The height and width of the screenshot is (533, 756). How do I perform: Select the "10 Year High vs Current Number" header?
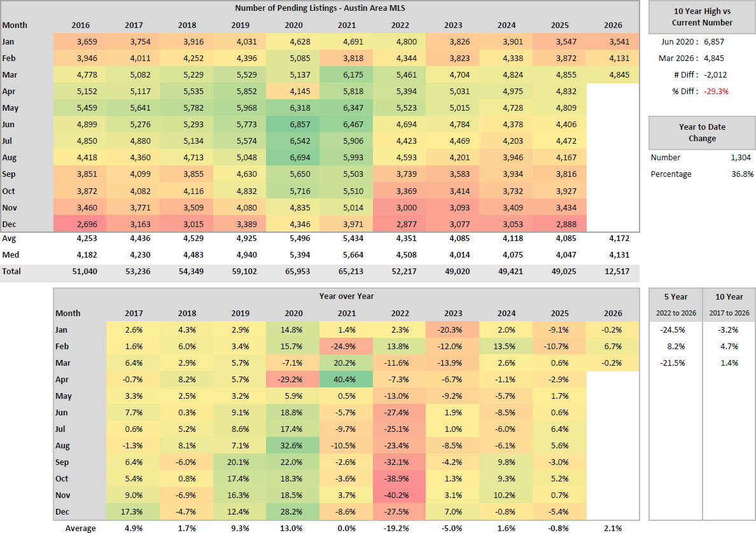pyautogui.click(x=702, y=17)
